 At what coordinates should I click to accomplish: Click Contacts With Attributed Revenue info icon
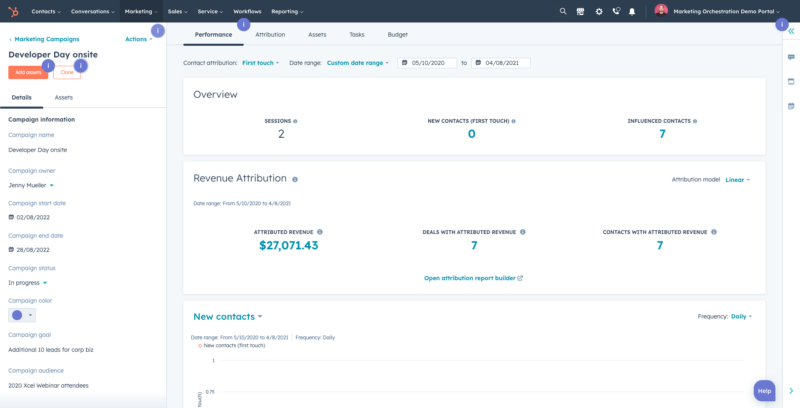[x=714, y=232]
